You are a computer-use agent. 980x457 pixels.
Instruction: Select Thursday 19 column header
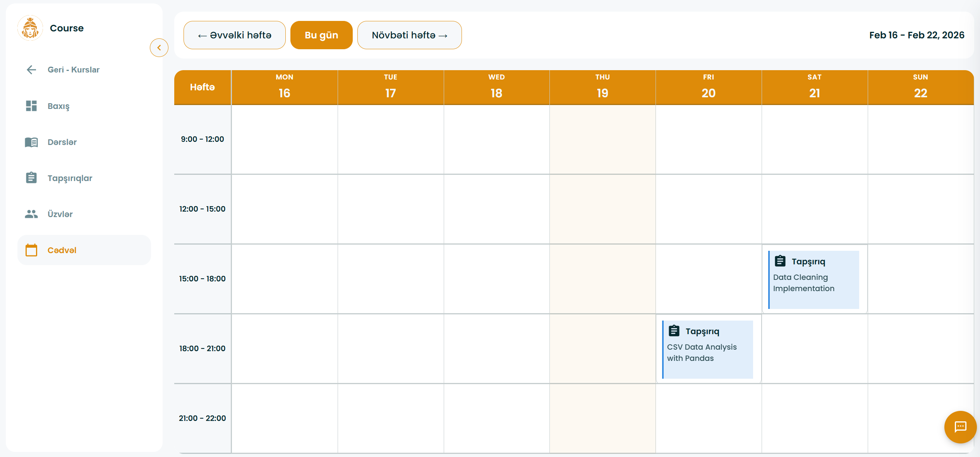point(602,87)
